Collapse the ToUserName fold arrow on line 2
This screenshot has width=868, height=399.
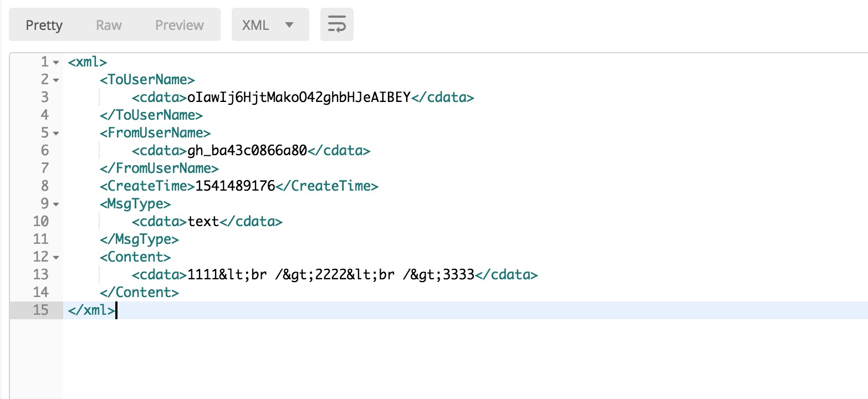click(x=56, y=80)
